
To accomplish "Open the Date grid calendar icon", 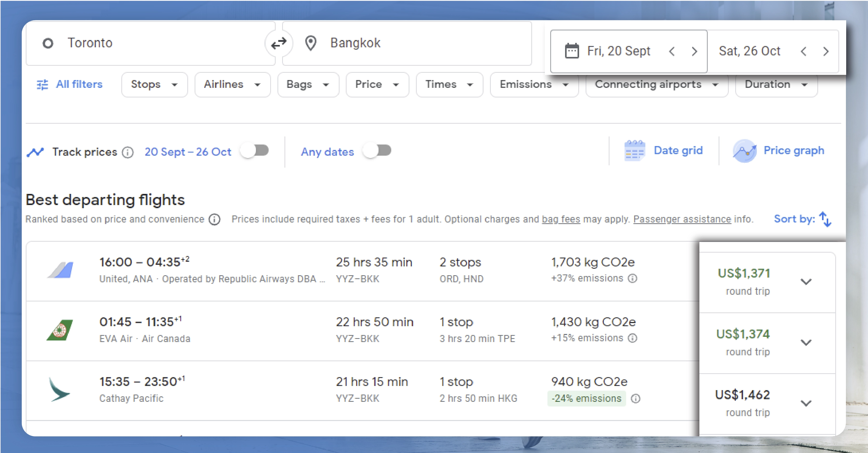I will pos(634,151).
